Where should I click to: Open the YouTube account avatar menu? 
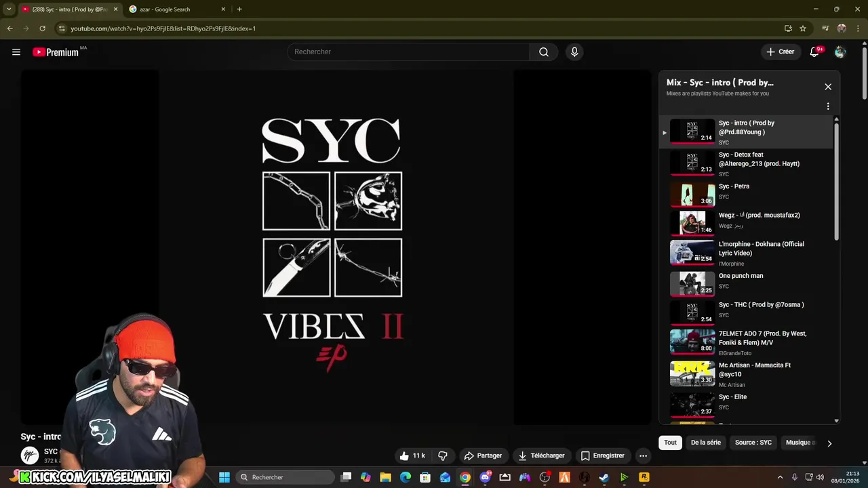point(840,52)
